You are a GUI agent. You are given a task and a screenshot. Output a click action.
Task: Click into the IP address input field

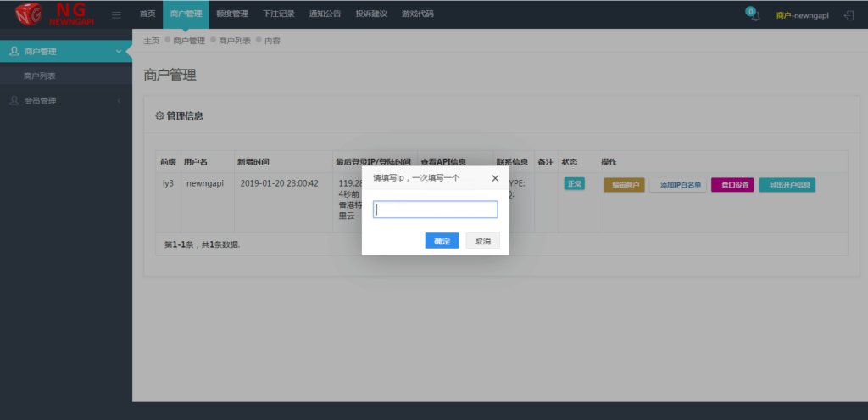pyautogui.click(x=435, y=210)
